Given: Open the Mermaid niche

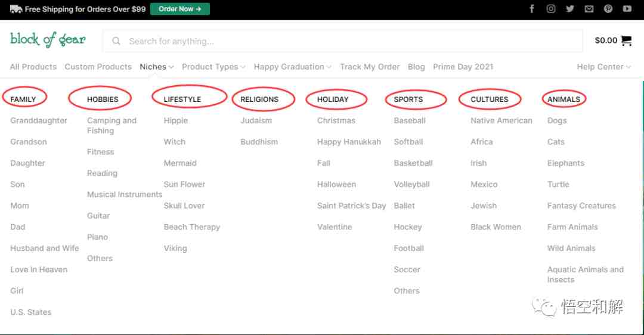Looking at the screenshot, I should point(180,163).
